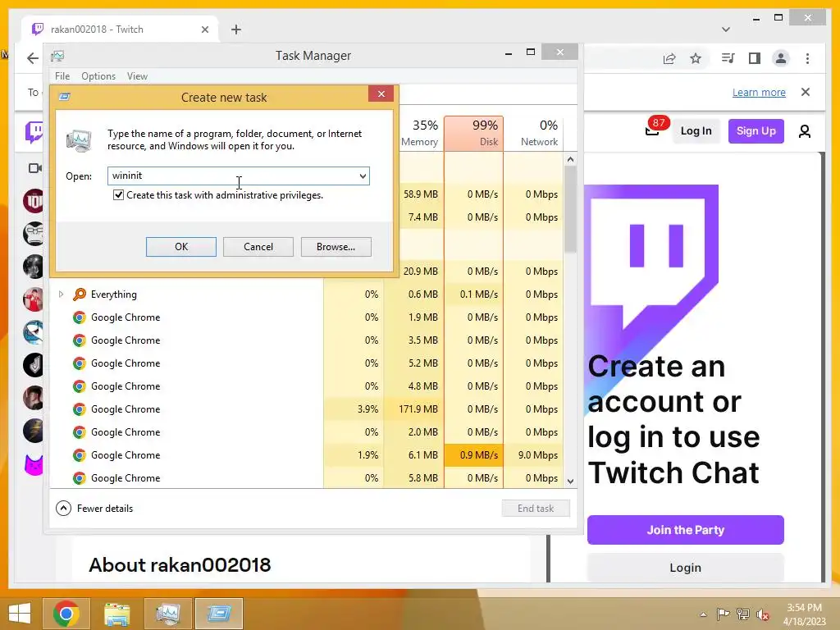Open the pink cat channel avatar in sidebar
Viewport: 840px width, 630px height.
[x=34, y=464]
